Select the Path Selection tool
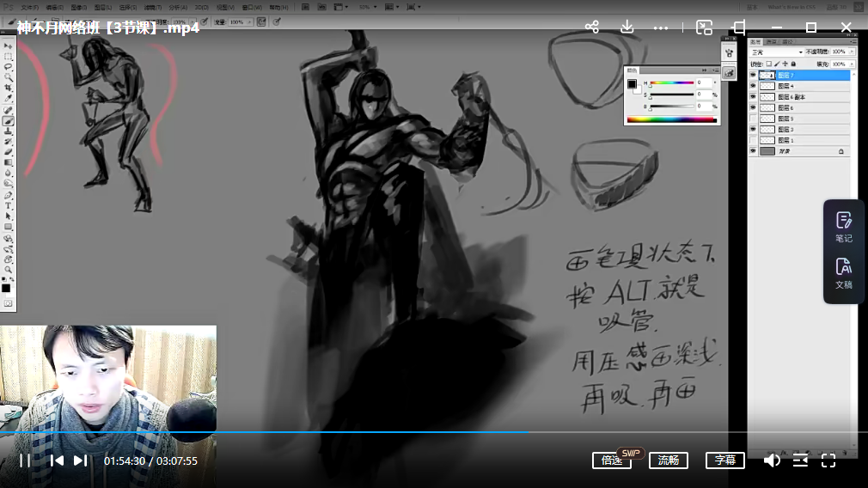The height and width of the screenshot is (488, 868). pyautogui.click(x=8, y=217)
